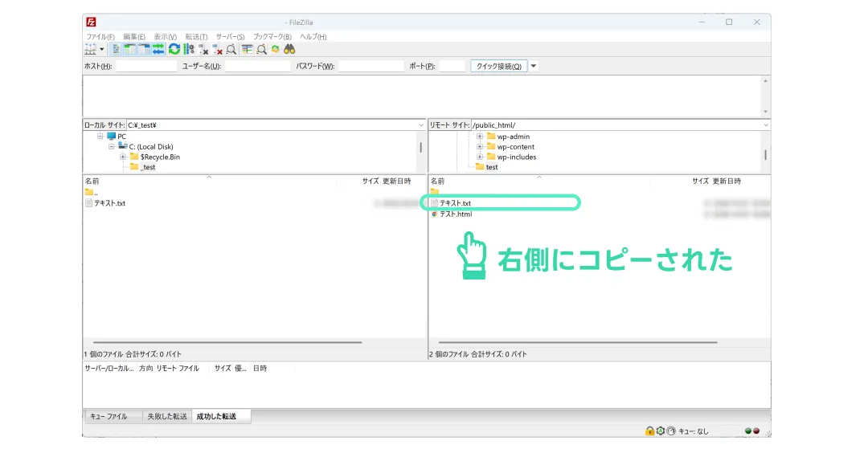The width and height of the screenshot is (868, 453).
Task: Click the transfer type gear icon
Action: (661, 431)
